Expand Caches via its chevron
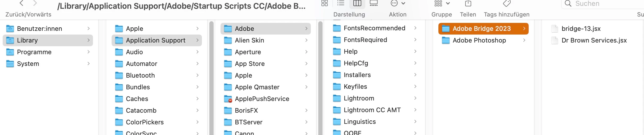Viewport: 644px width, 135px height. pos(197,99)
